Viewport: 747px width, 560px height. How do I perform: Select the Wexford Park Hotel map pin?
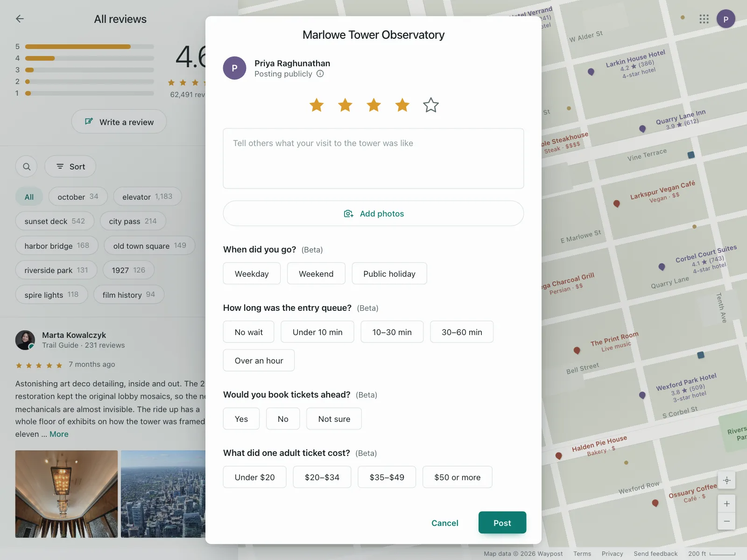pos(642,395)
